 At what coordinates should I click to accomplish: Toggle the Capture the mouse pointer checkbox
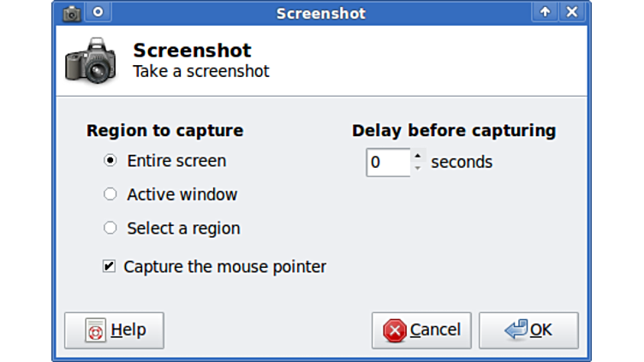coord(109,267)
